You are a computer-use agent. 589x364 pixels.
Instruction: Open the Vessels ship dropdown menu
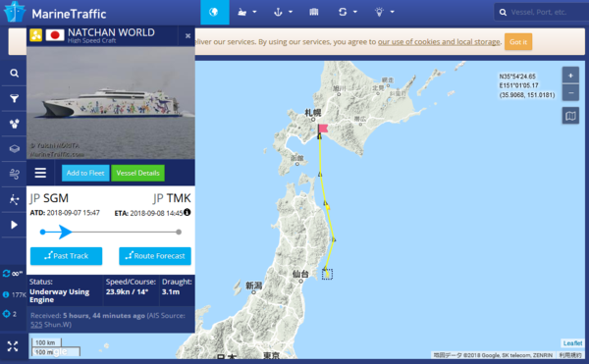246,12
